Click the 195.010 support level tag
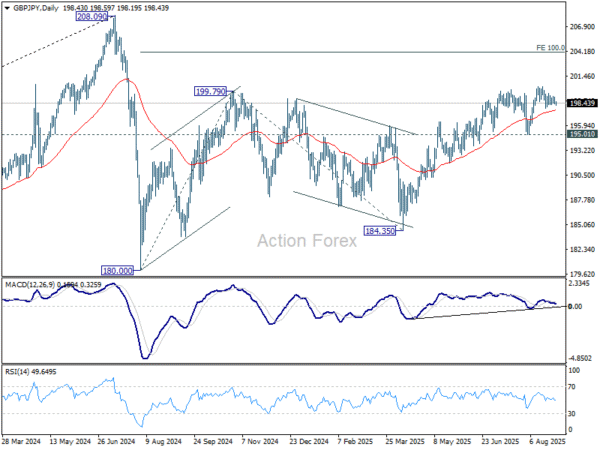 tap(582, 134)
